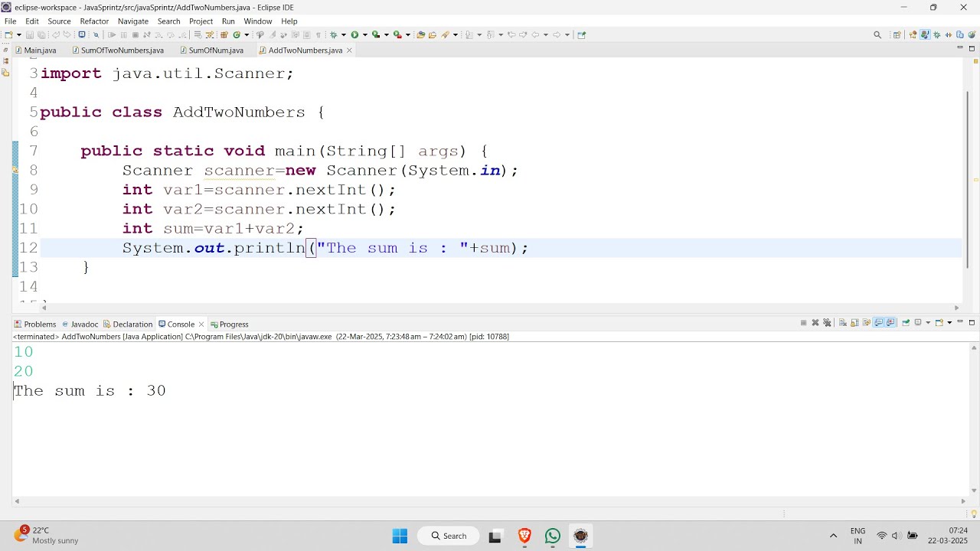Open the File menu
The image size is (980, 551).
(10, 21)
